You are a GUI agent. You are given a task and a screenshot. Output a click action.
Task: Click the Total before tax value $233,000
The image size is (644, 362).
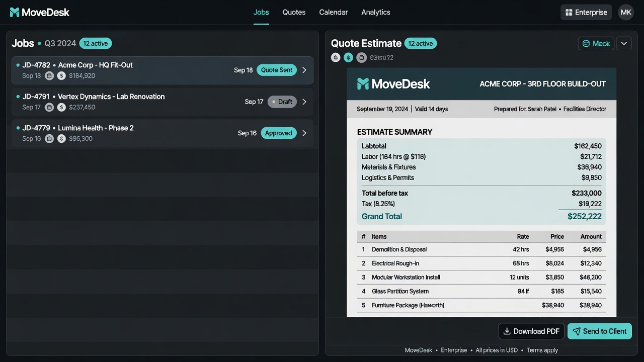(x=587, y=193)
